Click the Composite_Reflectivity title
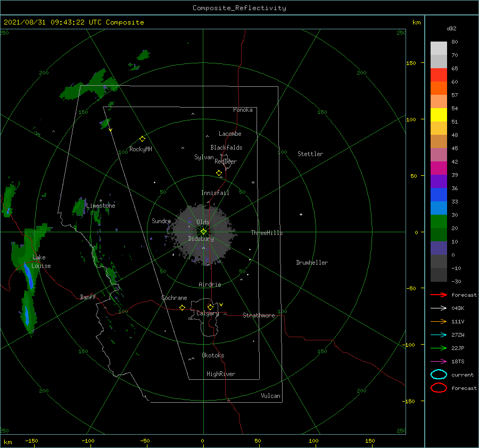Image resolution: width=479 pixels, height=448 pixels. click(x=240, y=8)
